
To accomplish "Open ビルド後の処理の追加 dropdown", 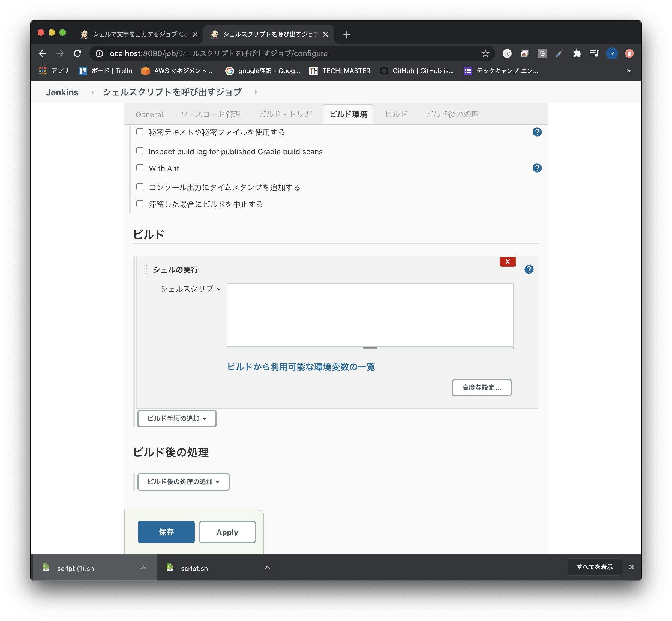I will pos(183,482).
